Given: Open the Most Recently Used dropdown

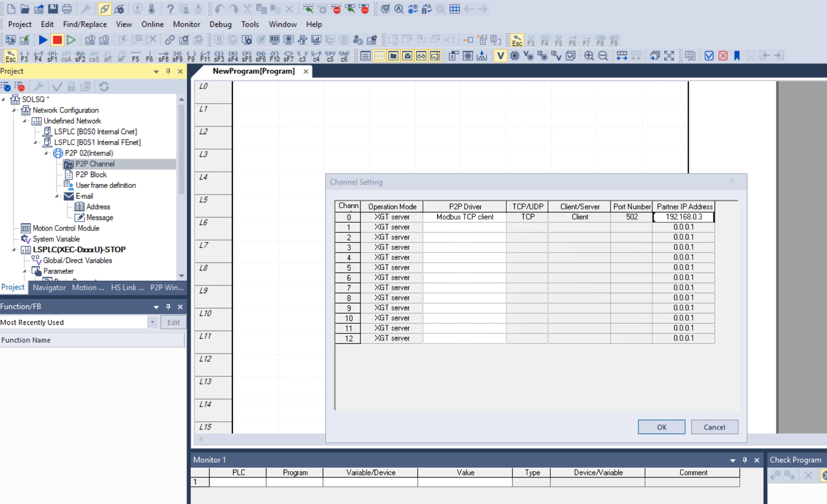Looking at the screenshot, I should (152, 322).
